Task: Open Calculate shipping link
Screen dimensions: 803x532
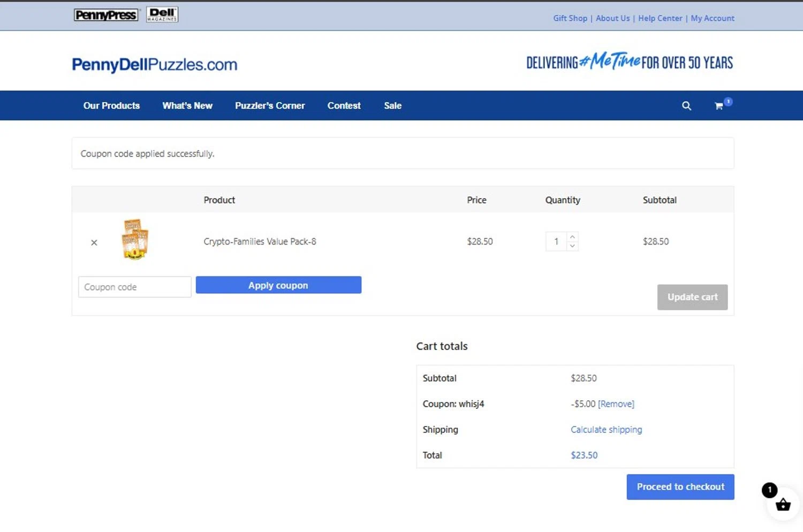Action: [606, 430]
